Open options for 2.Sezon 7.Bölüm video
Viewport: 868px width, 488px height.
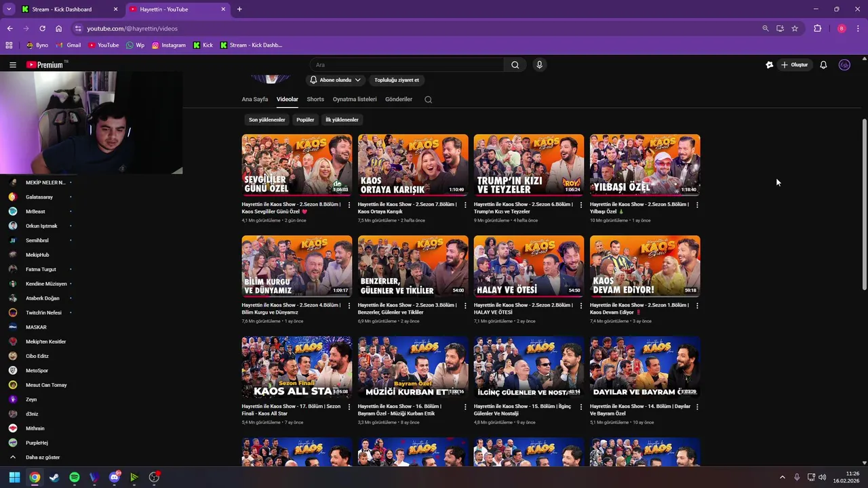coord(465,205)
